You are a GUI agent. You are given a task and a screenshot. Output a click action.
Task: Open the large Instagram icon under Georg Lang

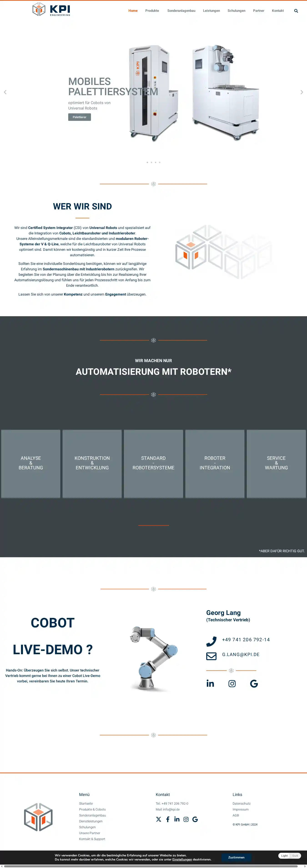232,683
